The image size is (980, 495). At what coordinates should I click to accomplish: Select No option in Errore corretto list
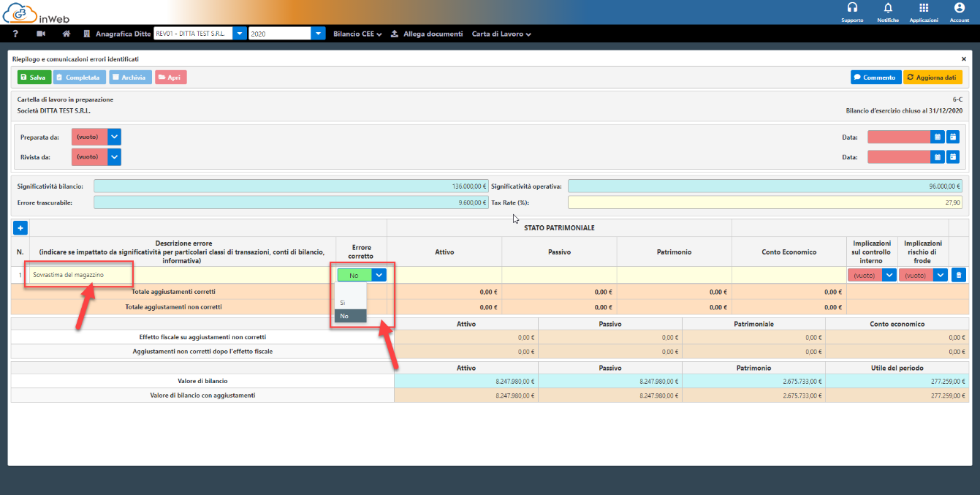click(x=351, y=316)
